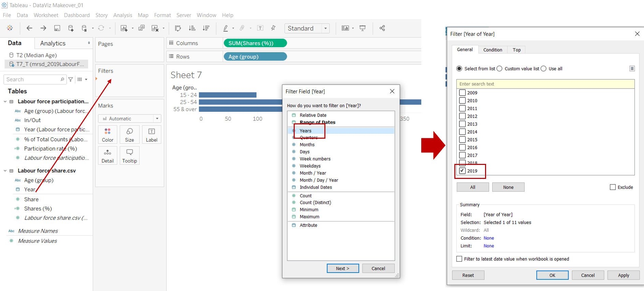Click the Apply button in filter dialog
This screenshot has height=291, width=644.
click(x=623, y=275)
